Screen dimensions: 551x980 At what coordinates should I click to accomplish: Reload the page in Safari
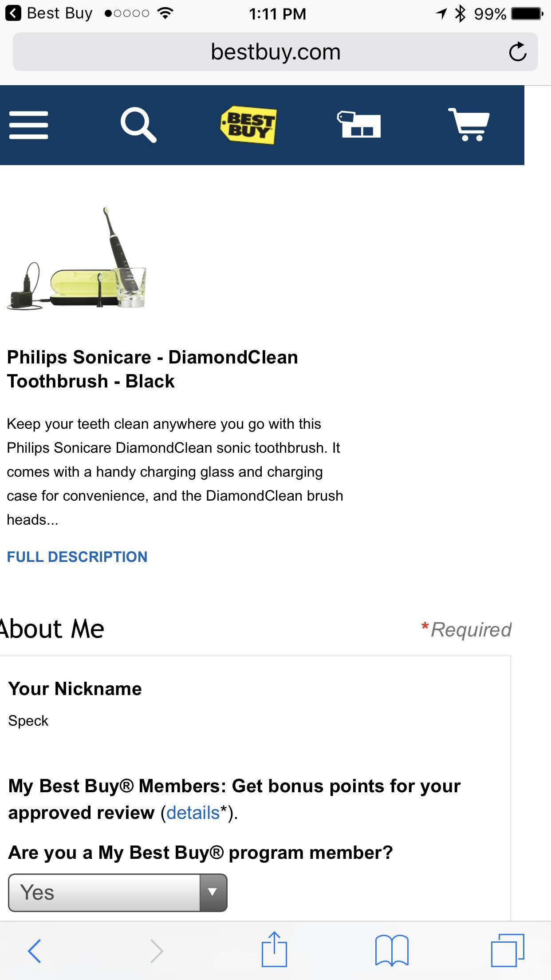[x=517, y=52]
